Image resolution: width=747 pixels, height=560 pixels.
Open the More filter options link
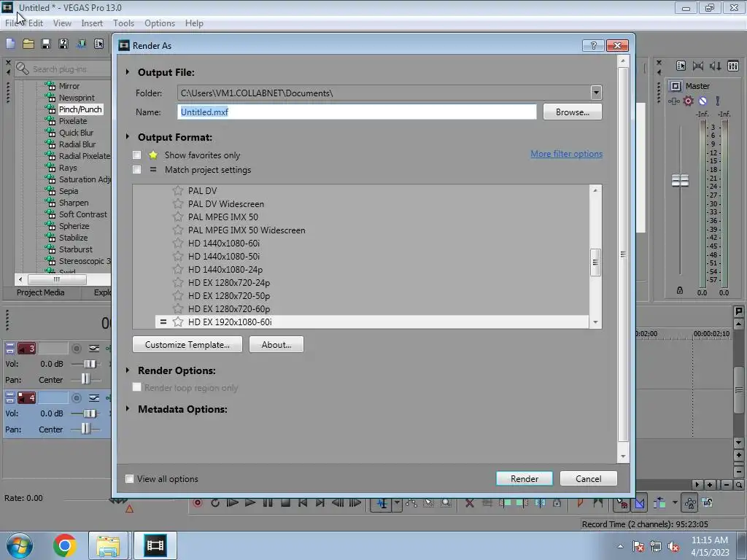click(566, 154)
